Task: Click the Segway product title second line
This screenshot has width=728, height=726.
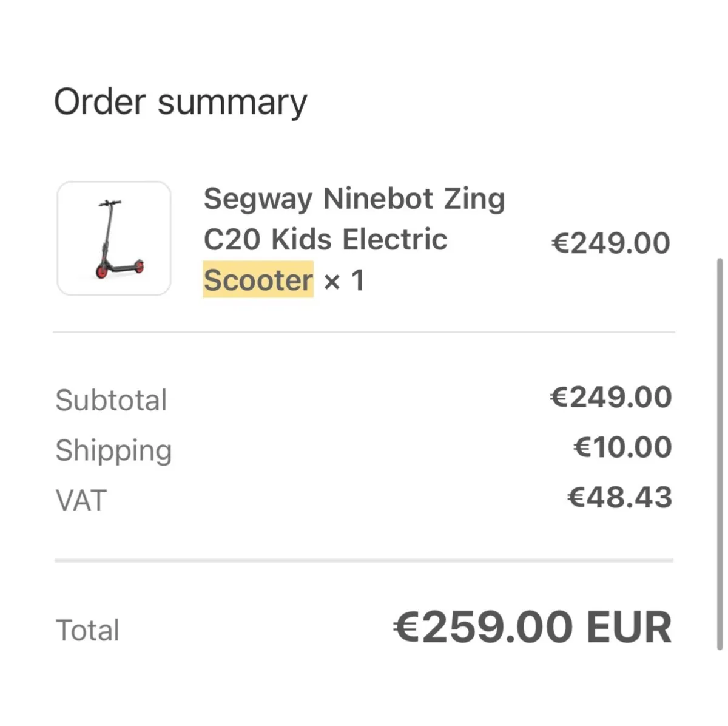Action: [x=325, y=239]
